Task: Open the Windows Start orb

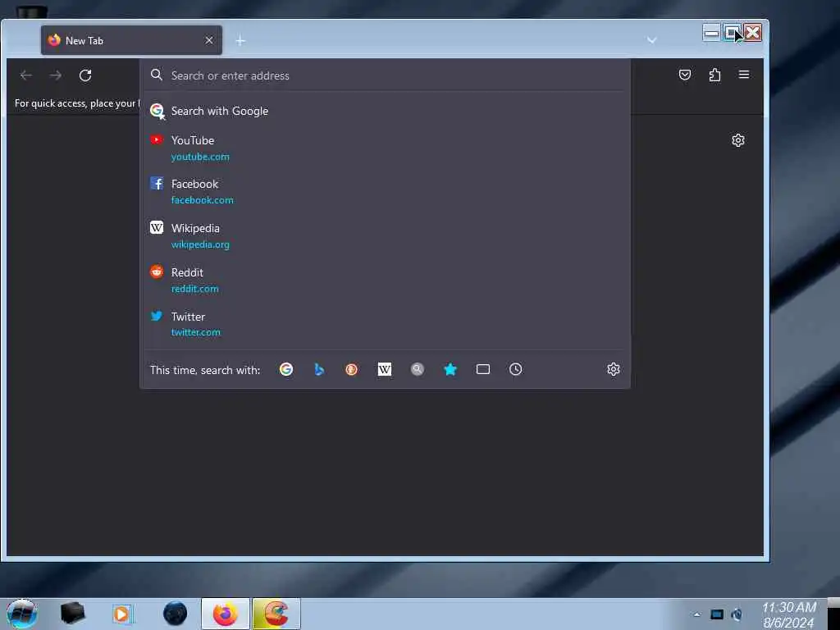Action: point(22,614)
